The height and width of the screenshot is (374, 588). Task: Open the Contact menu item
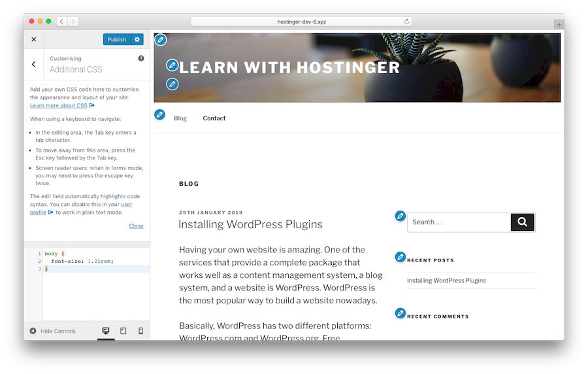(x=214, y=118)
